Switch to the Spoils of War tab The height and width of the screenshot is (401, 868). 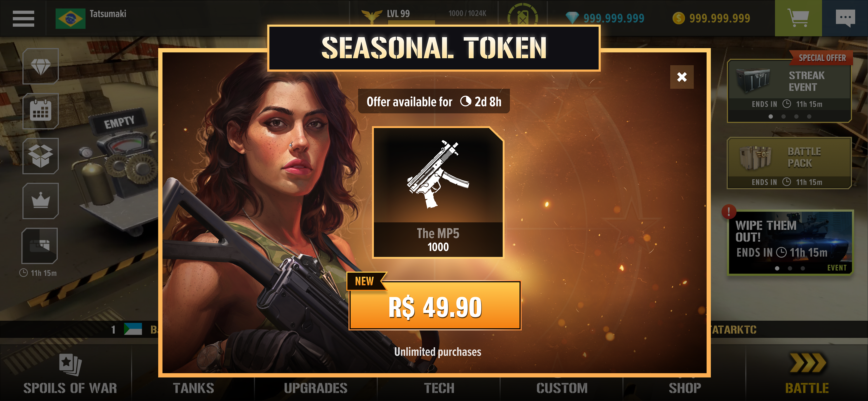click(x=70, y=374)
